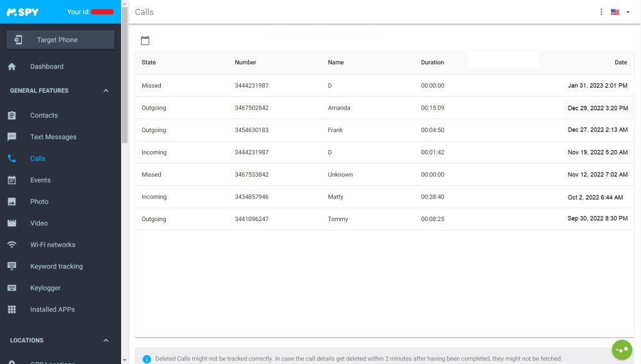Click the Wi-Fi networks signal icon

pos(12,245)
